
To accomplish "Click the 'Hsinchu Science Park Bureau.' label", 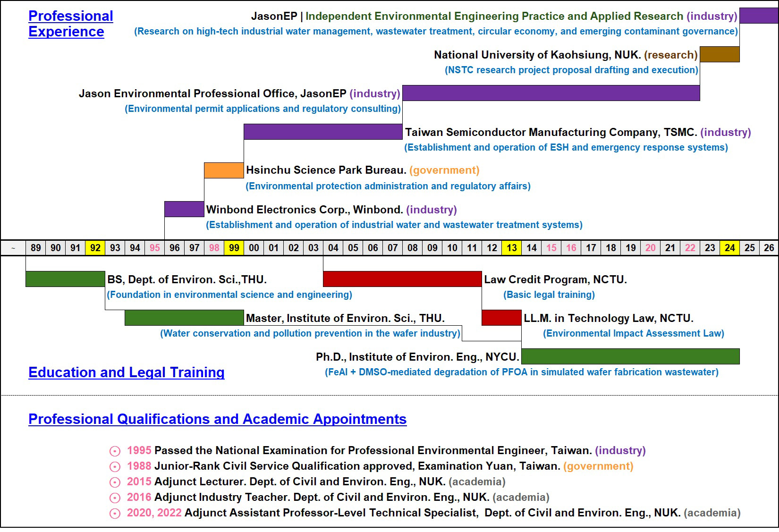I will tap(326, 170).
